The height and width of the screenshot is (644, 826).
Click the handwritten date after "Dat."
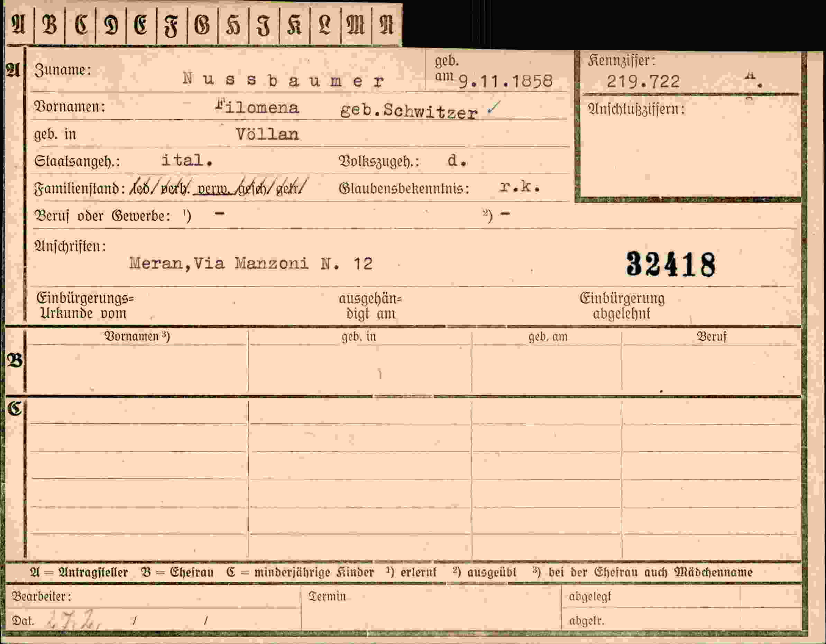(x=74, y=620)
